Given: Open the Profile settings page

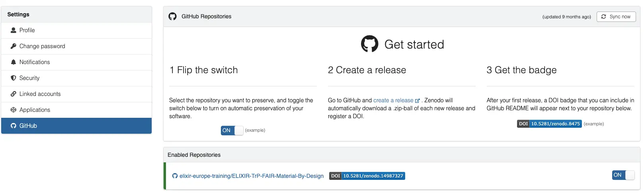Looking at the screenshot, I should (x=76, y=30).
